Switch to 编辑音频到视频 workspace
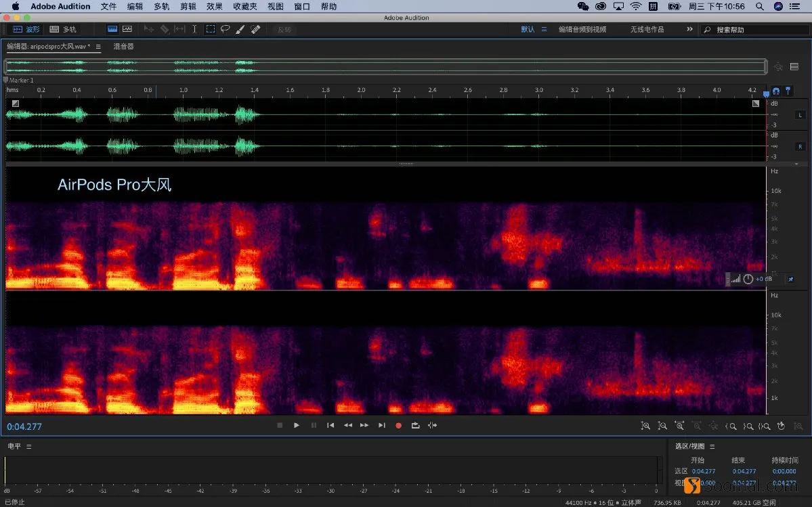Image resolution: width=812 pixels, height=507 pixels. 582,30
